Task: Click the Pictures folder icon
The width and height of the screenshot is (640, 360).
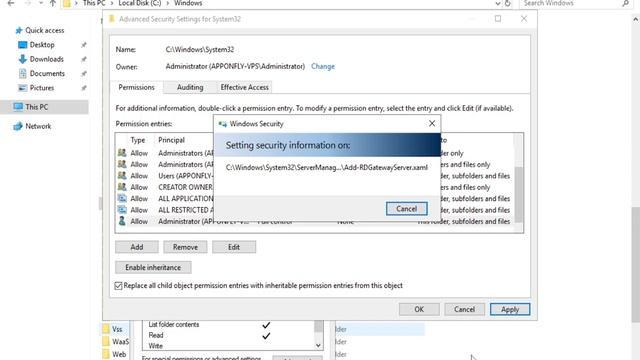Action: tap(23, 88)
